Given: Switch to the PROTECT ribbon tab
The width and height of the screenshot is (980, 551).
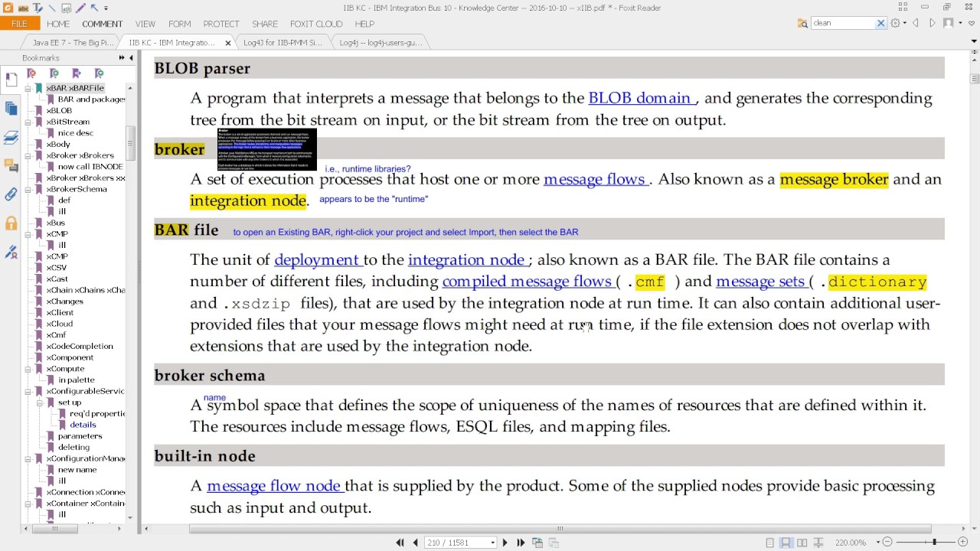Looking at the screenshot, I should [221, 24].
